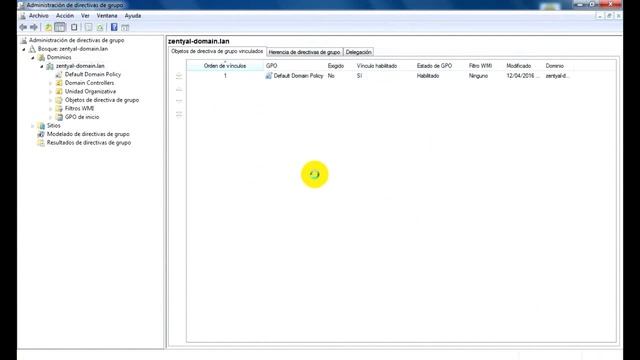Click the new window toolbar icon
Image resolution: width=640 pixels, height=360 pixels.
click(74, 27)
